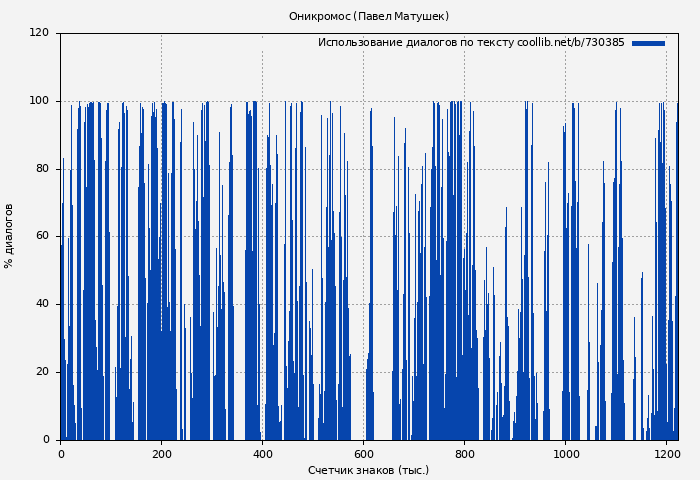Screen dimensions: 700x480
Task: Click the blue legend color swatch
Action: coord(648,43)
